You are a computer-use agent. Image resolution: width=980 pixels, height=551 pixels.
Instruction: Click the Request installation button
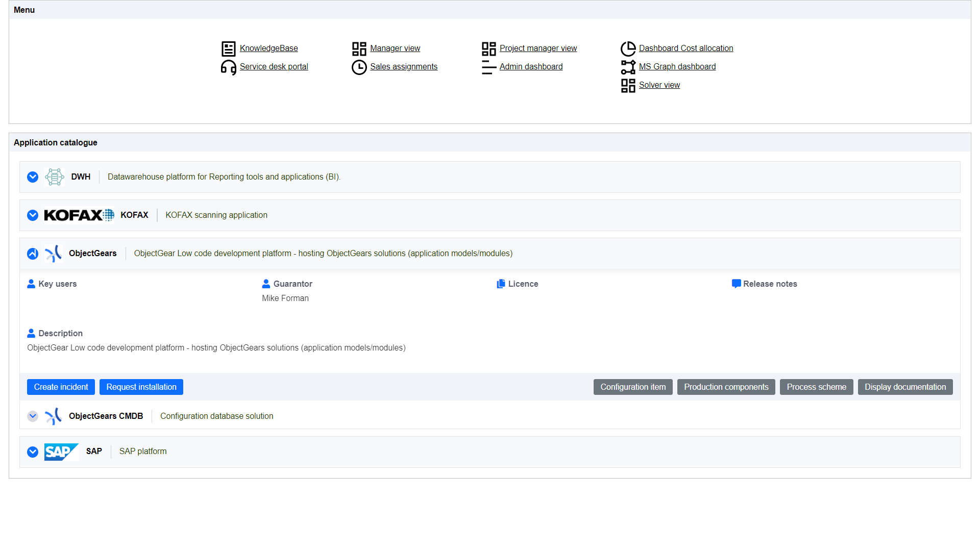(142, 387)
